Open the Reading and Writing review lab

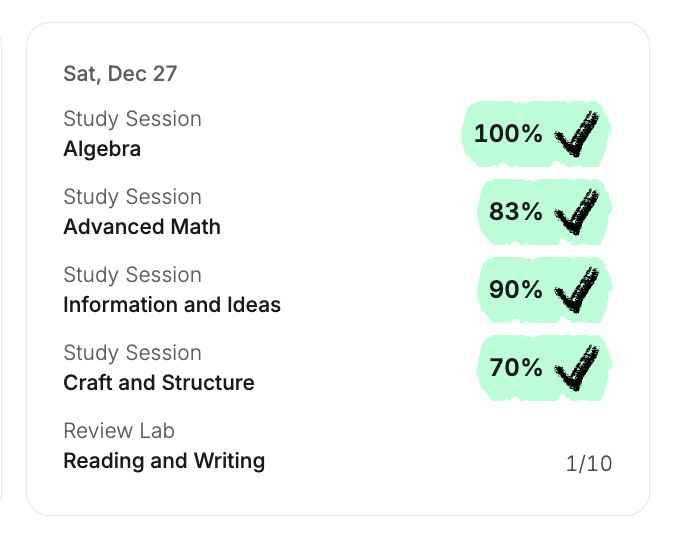coord(164,461)
